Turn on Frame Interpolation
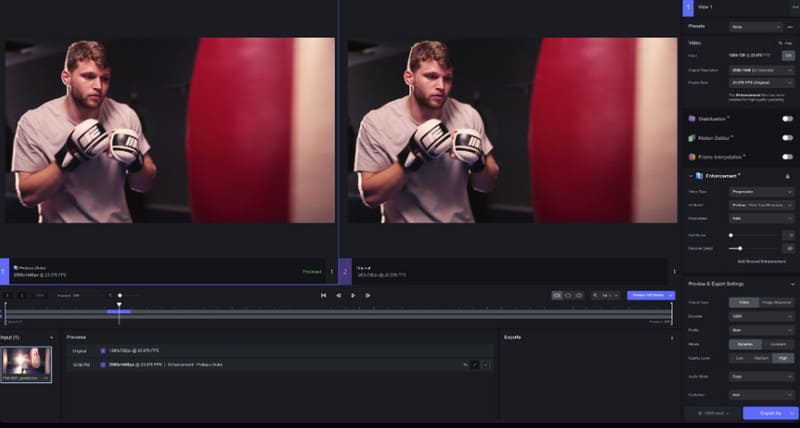The image size is (800, 428). click(787, 156)
